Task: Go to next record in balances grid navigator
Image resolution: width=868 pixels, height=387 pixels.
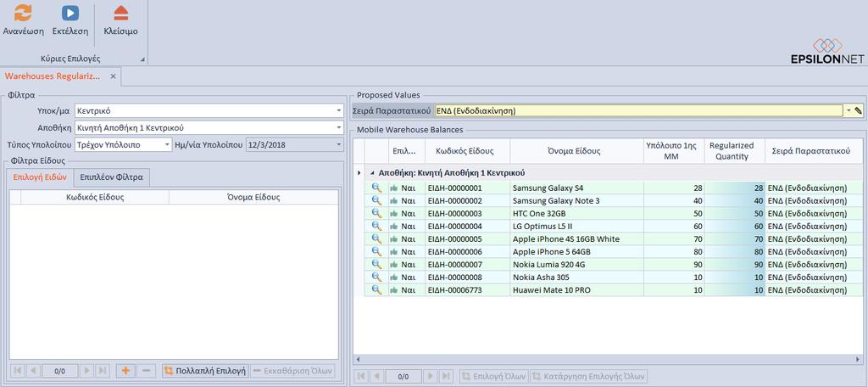Action: pyautogui.click(x=431, y=377)
